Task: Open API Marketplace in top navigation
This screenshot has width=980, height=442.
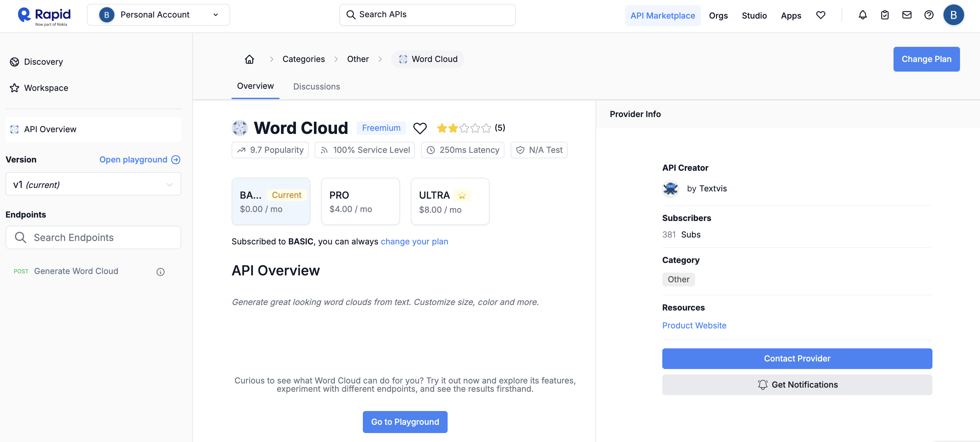Action: coord(662,15)
